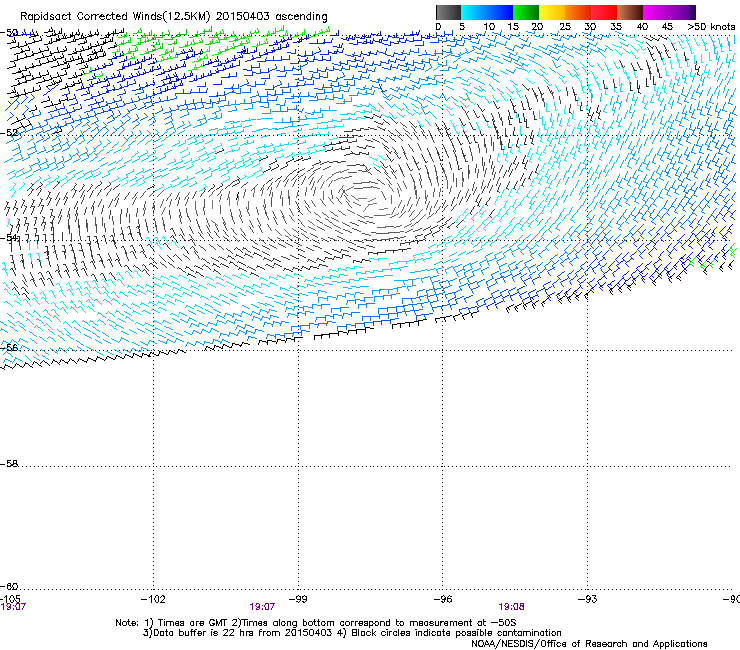Click the purple '19:07' time under -105
This screenshot has width=740, height=650.
point(13,607)
